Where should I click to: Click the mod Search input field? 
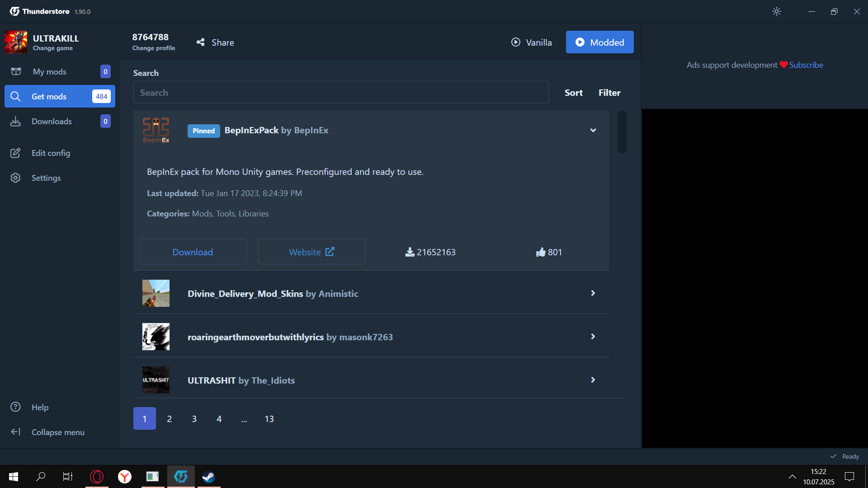point(341,92)
